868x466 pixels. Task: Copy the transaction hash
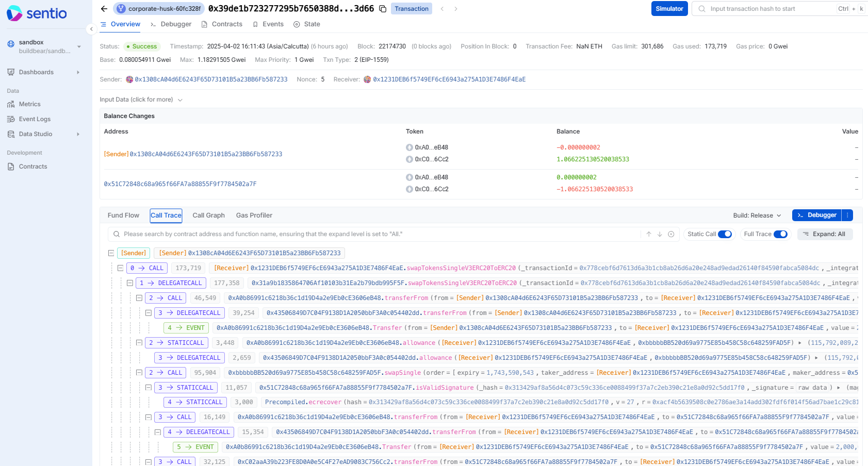(x=383, y=9)
